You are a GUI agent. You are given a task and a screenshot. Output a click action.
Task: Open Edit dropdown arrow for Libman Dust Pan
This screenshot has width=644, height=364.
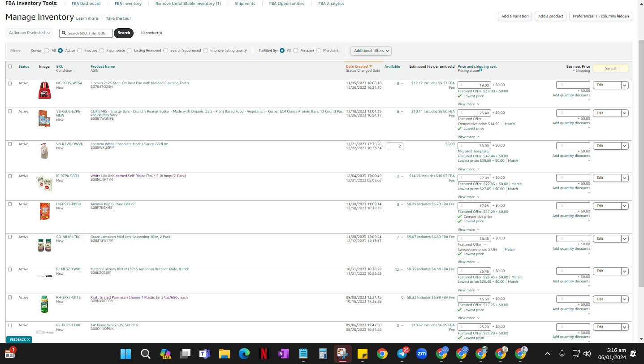click(625, 85)
